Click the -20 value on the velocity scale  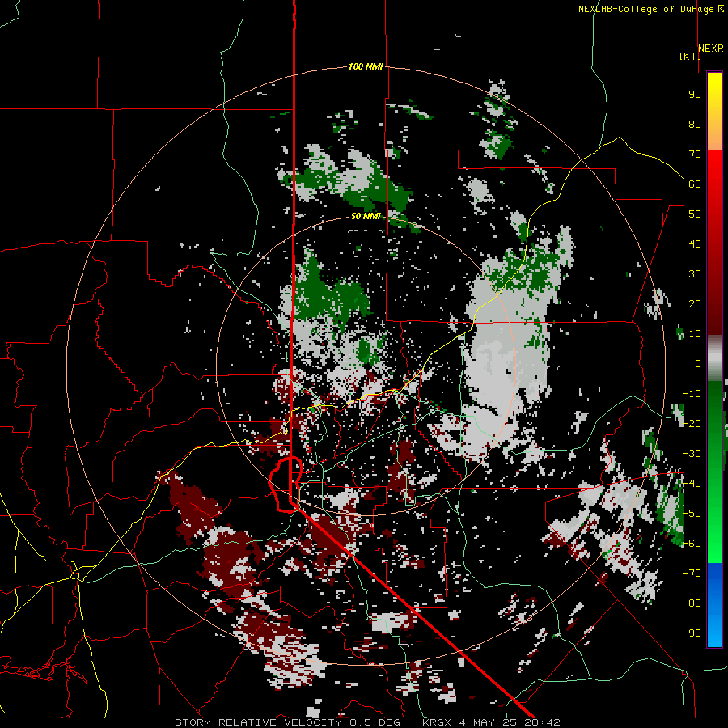[x=692, y=423]
